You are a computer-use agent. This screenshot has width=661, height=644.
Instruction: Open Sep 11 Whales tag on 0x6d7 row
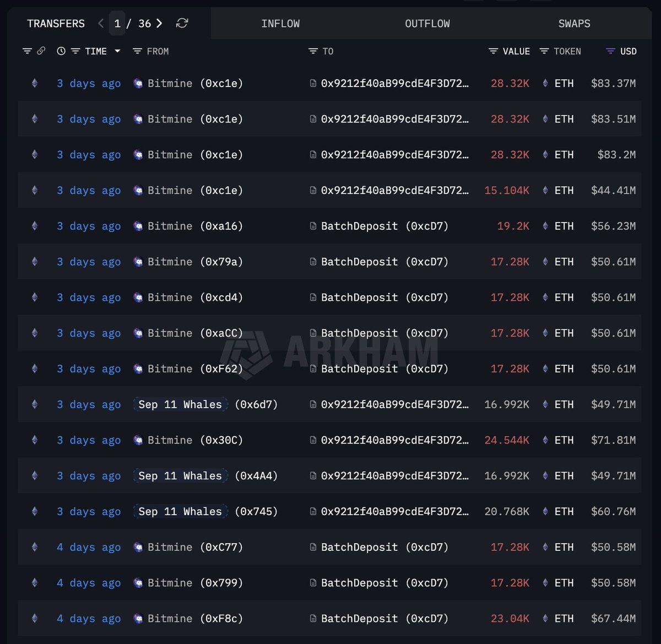[180, 404]
